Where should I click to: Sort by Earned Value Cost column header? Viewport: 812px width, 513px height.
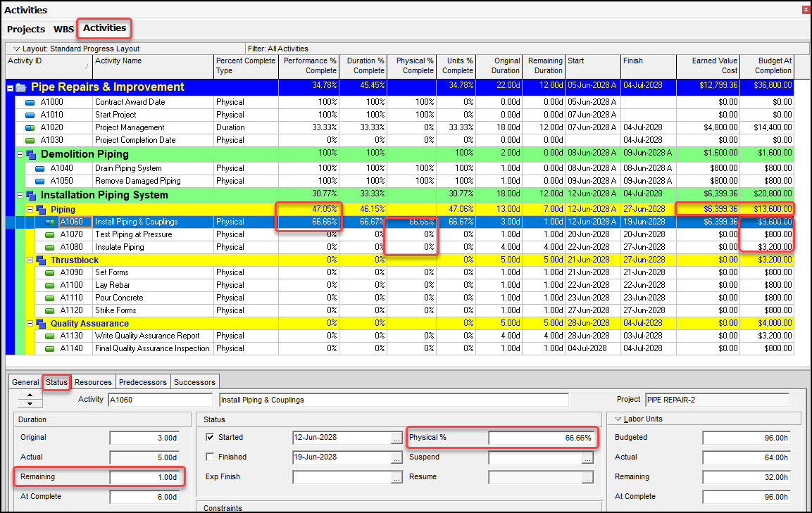[x=708, y=65]
